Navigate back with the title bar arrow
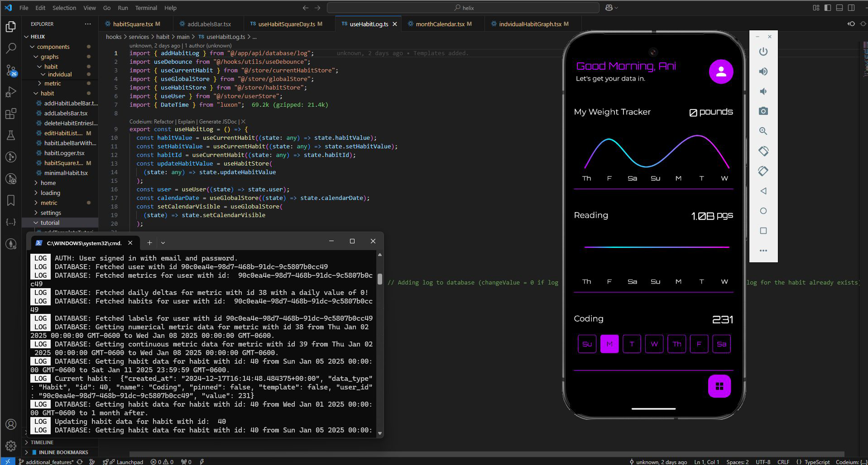Screen dimensions: 868x465 click(x=305, y=8)
